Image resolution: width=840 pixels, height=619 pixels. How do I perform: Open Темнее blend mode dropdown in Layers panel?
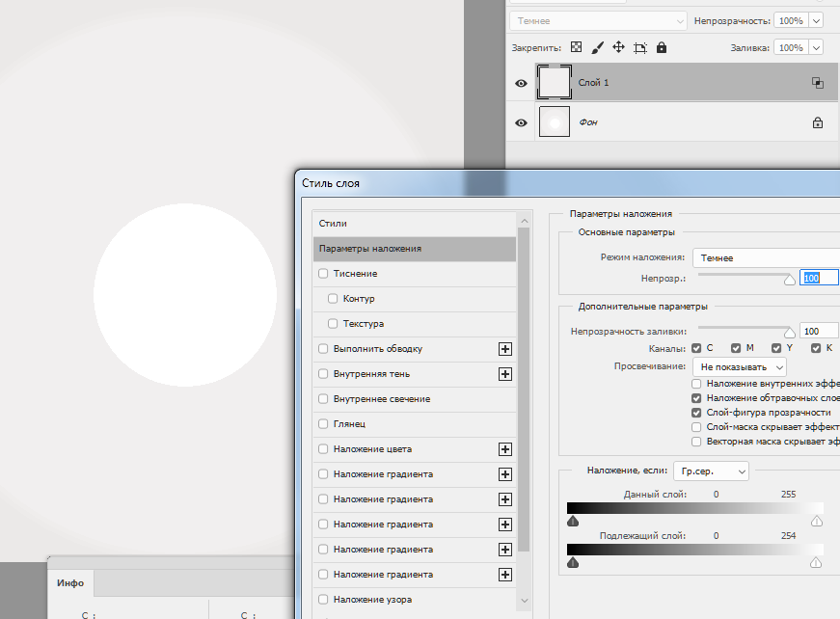[598, 21]
